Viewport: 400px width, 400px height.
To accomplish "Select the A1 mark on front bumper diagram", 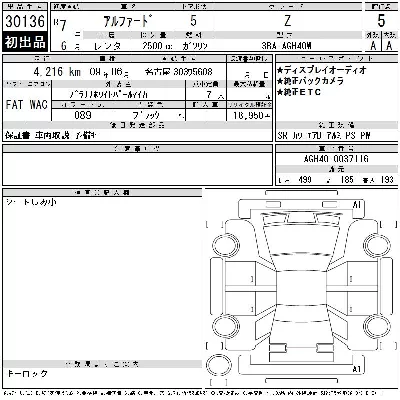I will pyautogui.click(x=357, y=204).
